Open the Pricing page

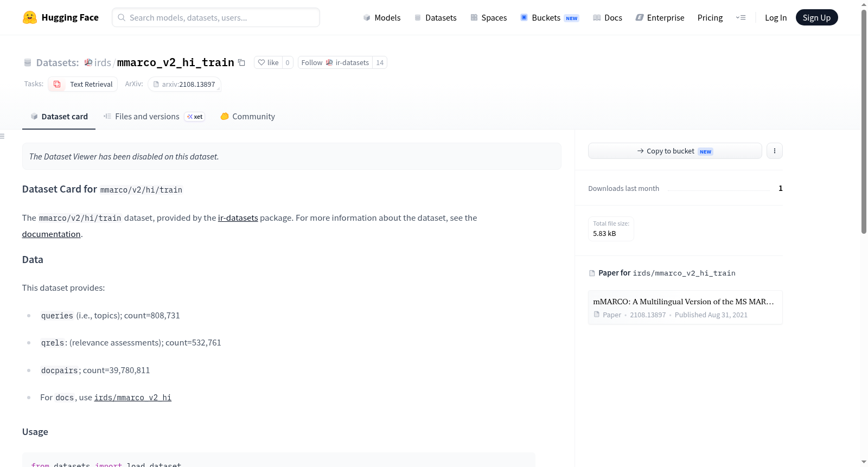[710, 17]
